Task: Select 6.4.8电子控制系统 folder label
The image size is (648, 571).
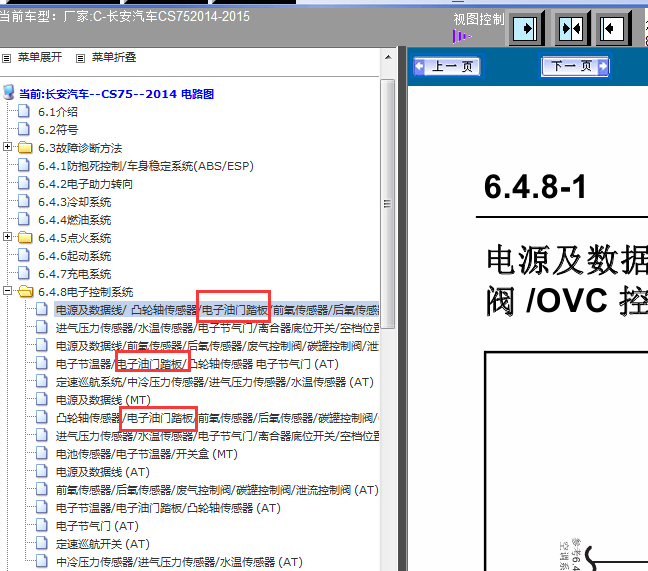Action: pos(86,292)
